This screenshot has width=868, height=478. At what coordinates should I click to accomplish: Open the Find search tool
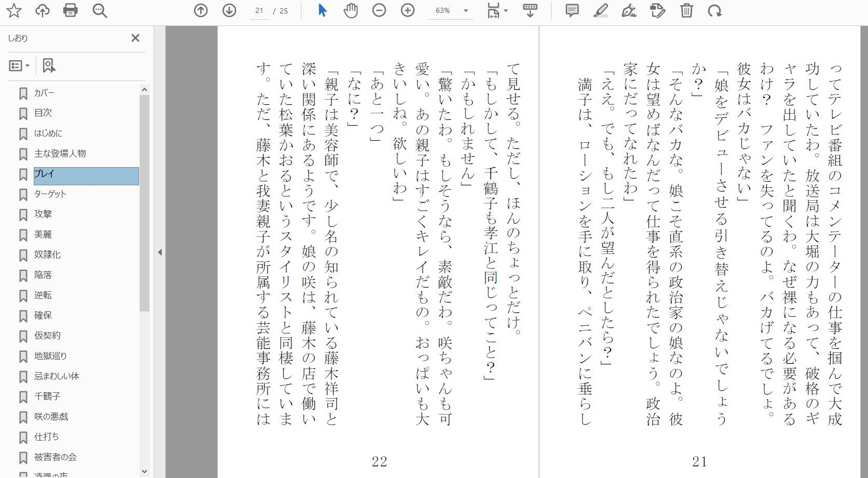(99, 10)
